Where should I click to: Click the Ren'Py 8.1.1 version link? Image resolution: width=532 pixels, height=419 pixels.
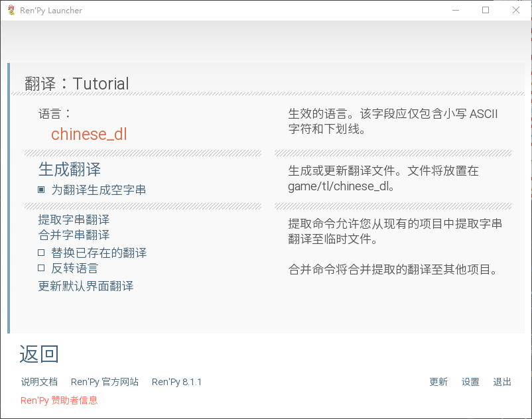[x=176, y=382]
